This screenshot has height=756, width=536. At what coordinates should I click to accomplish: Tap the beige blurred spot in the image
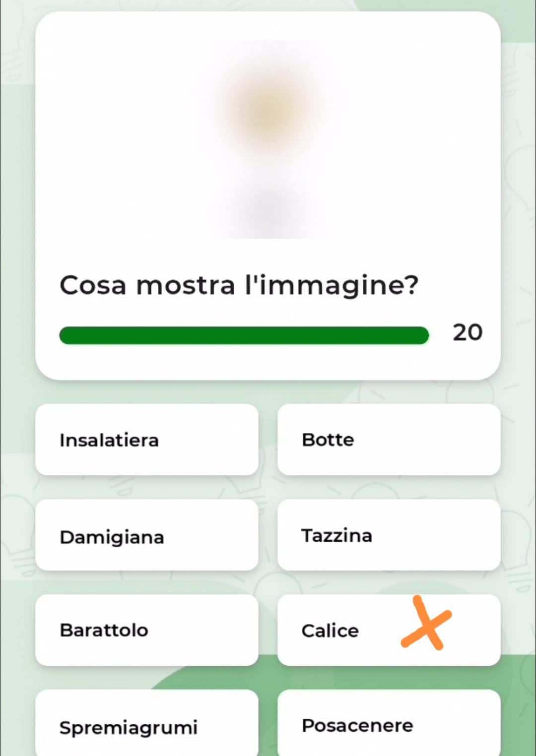coord(268,110)
